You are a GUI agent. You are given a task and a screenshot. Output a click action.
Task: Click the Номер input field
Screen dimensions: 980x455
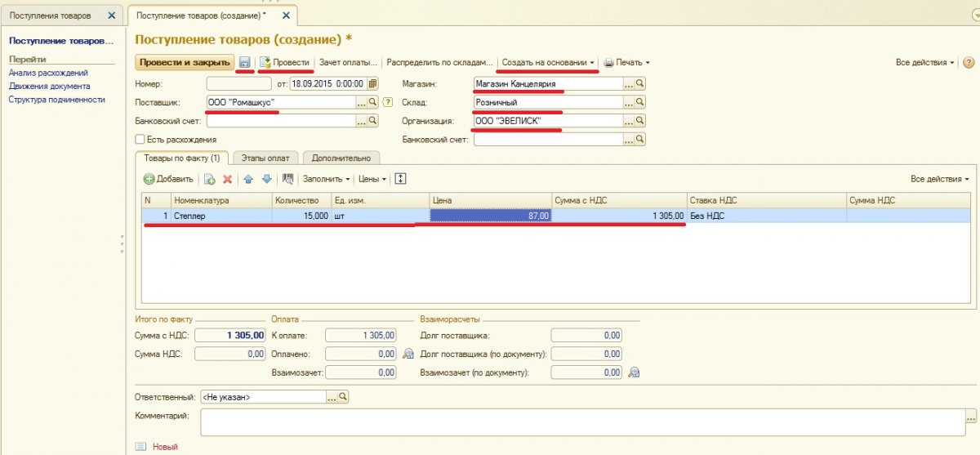tap(239, 83)
